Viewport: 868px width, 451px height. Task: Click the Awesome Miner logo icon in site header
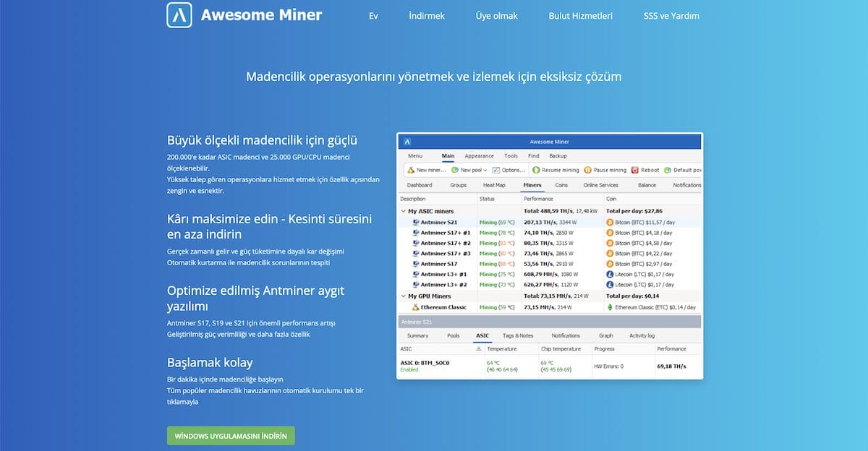pyautogui.click(x=179, y=15)
